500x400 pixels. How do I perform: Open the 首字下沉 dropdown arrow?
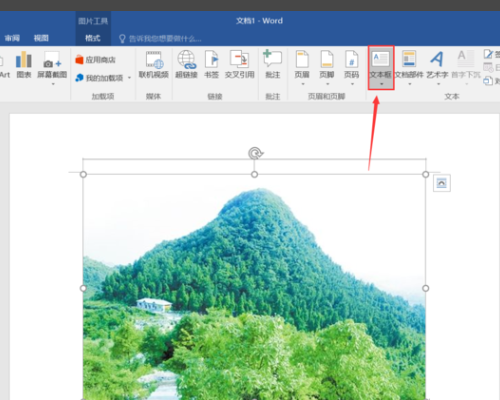click(466, 84)
